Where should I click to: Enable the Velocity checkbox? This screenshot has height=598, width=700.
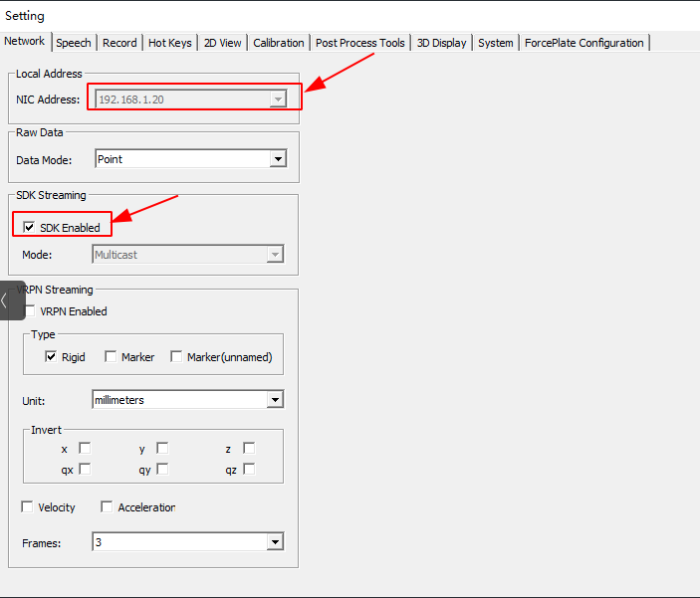(x=27, y=507)
